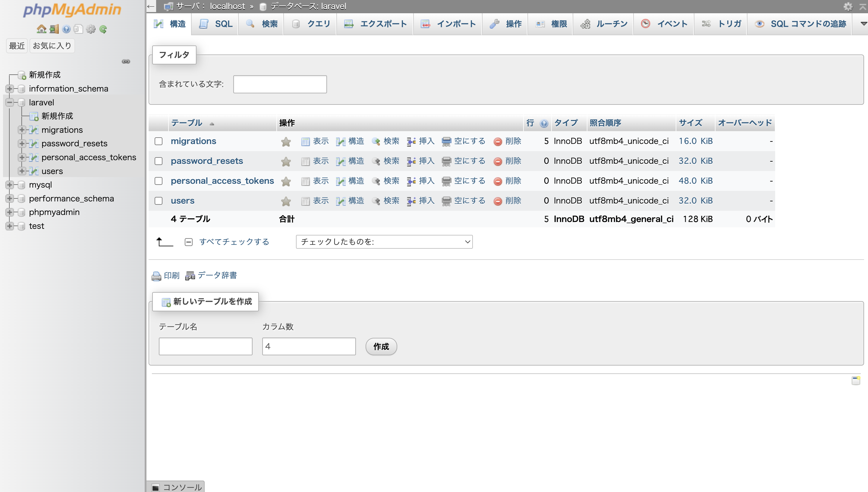Expand the test database node

click(9, 226)
